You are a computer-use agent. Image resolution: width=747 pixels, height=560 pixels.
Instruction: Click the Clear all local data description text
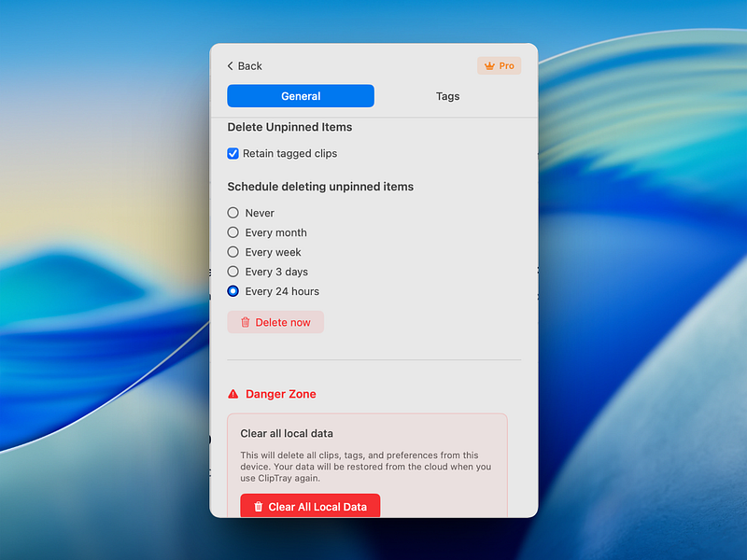point(365,467)
